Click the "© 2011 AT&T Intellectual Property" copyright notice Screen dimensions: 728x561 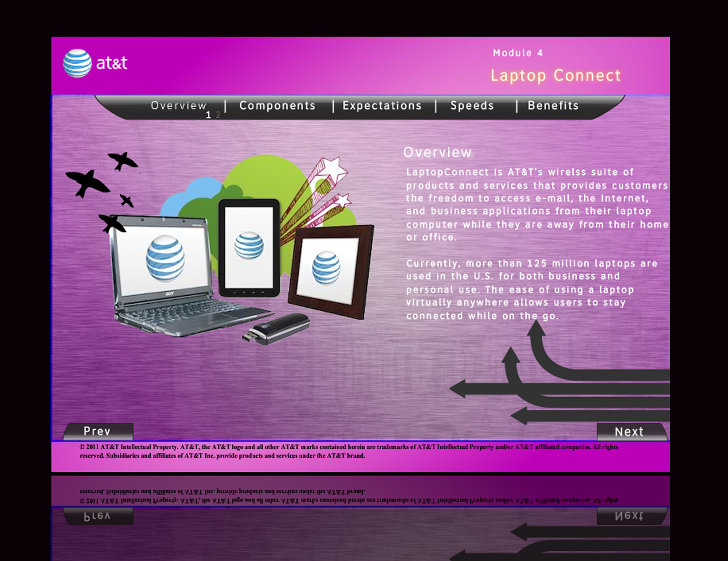pyautogui.click(x=349, y=451)
